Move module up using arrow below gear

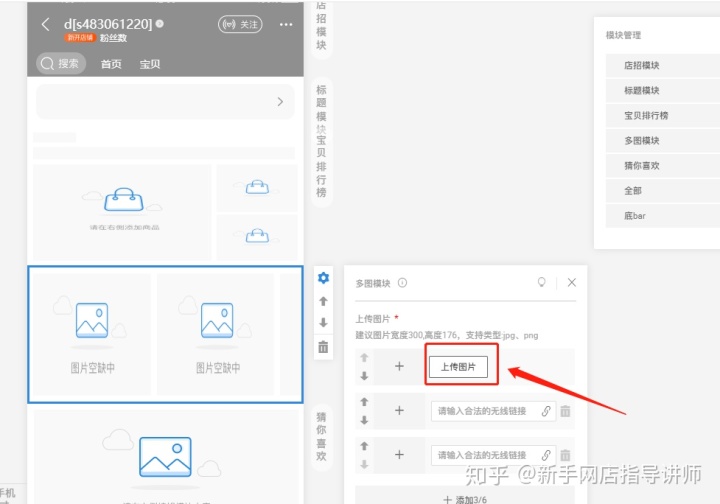point(323,301)
